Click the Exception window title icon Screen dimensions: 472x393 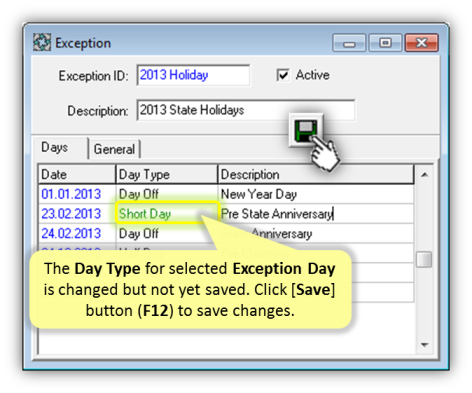[42, 42]
